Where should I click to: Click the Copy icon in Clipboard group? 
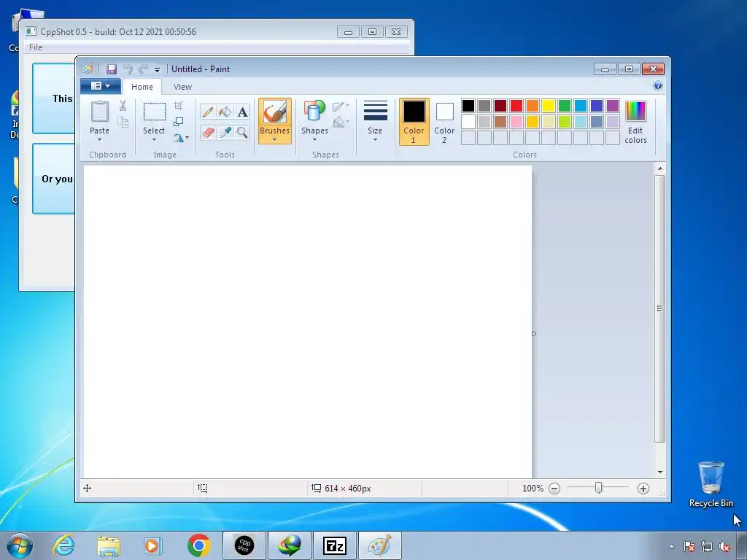click(x=123, y=122)
